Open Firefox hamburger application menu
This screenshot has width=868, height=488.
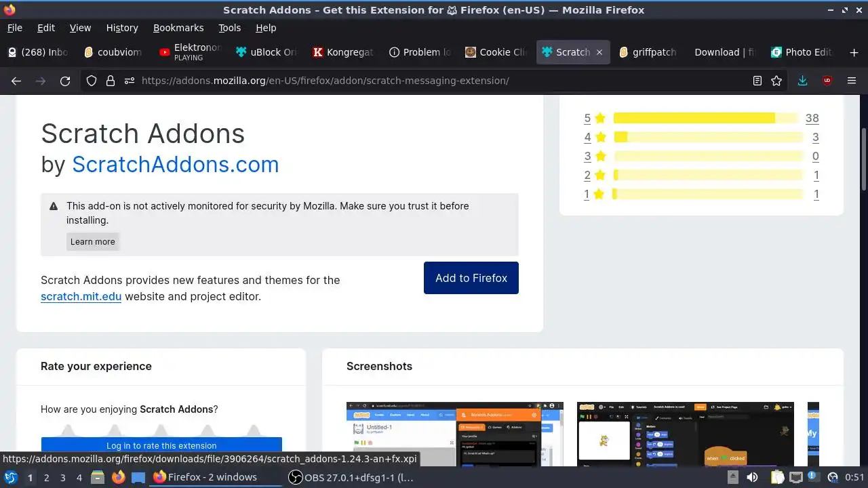[852, 81]
